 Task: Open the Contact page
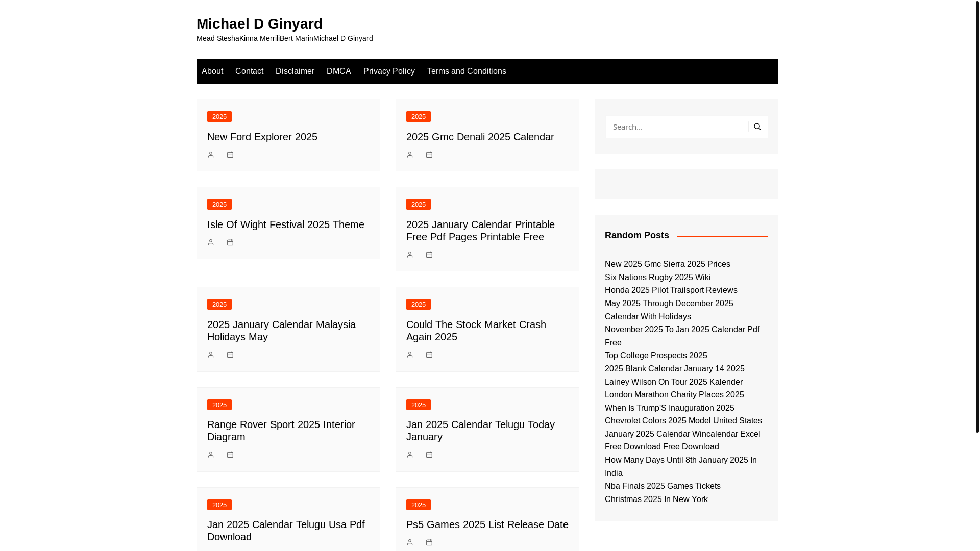pyautogui.click(x=249, y=71)
